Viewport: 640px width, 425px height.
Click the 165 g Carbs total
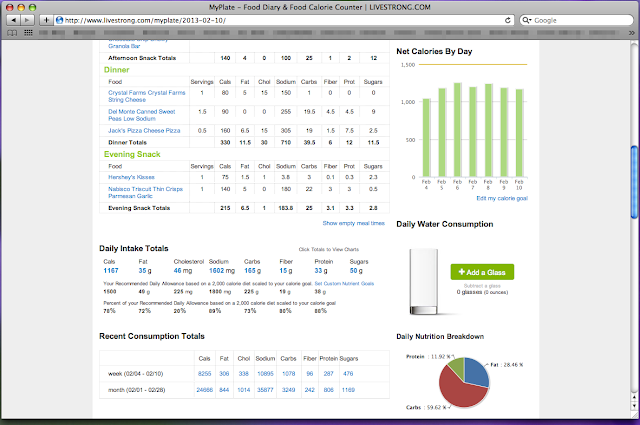click(252, 271)
